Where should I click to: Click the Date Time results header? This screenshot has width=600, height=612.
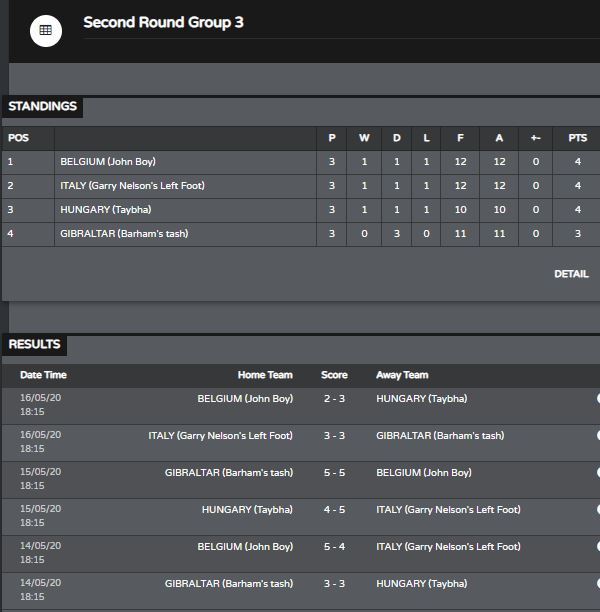click(x=43, y=375)
